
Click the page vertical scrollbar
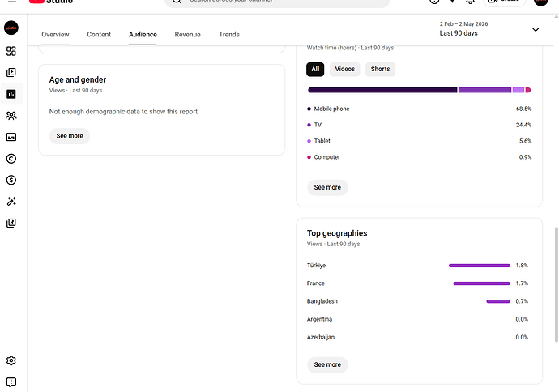point(556,285)
